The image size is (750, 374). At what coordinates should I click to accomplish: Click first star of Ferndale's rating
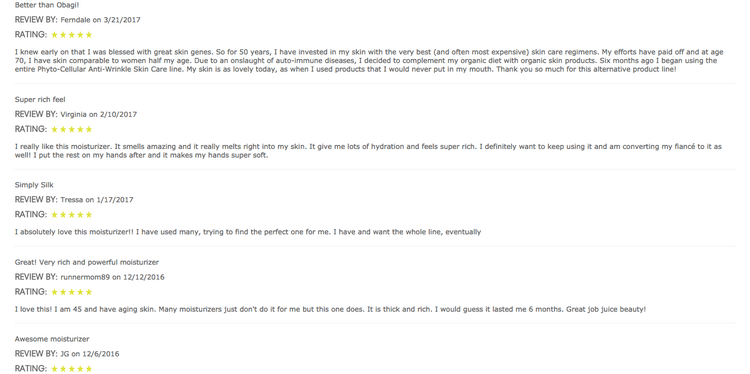[x=55, y=34]
